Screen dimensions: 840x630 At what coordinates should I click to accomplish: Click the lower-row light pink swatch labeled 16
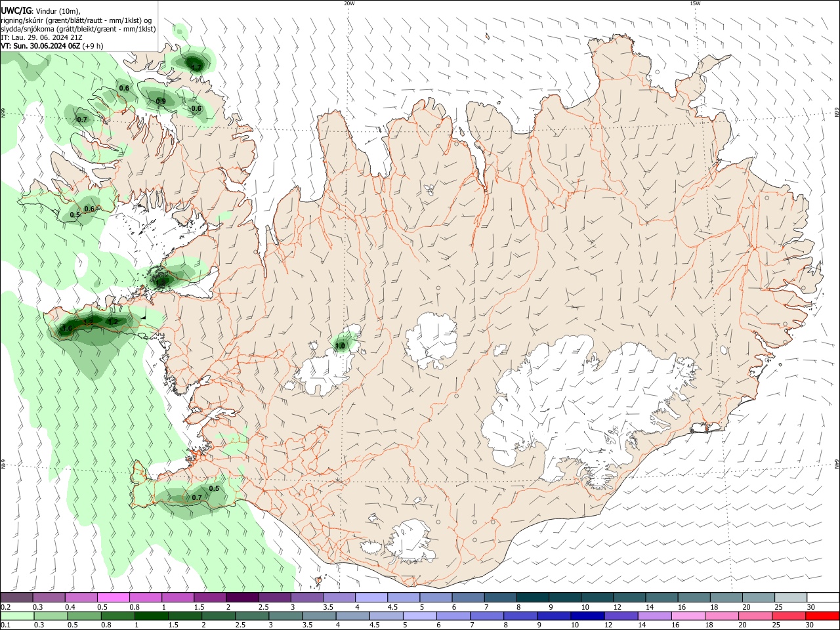coord(689,616)
